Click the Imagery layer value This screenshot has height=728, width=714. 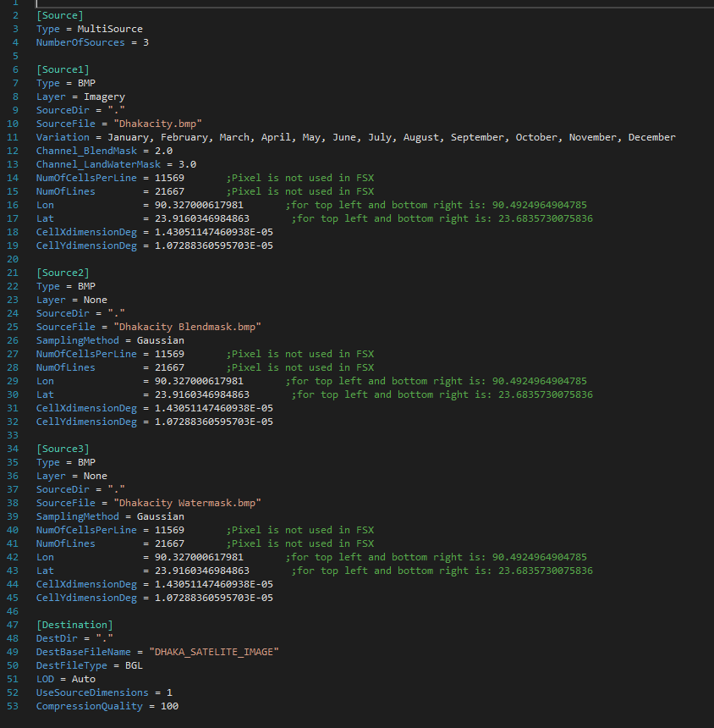click(104, 97)
